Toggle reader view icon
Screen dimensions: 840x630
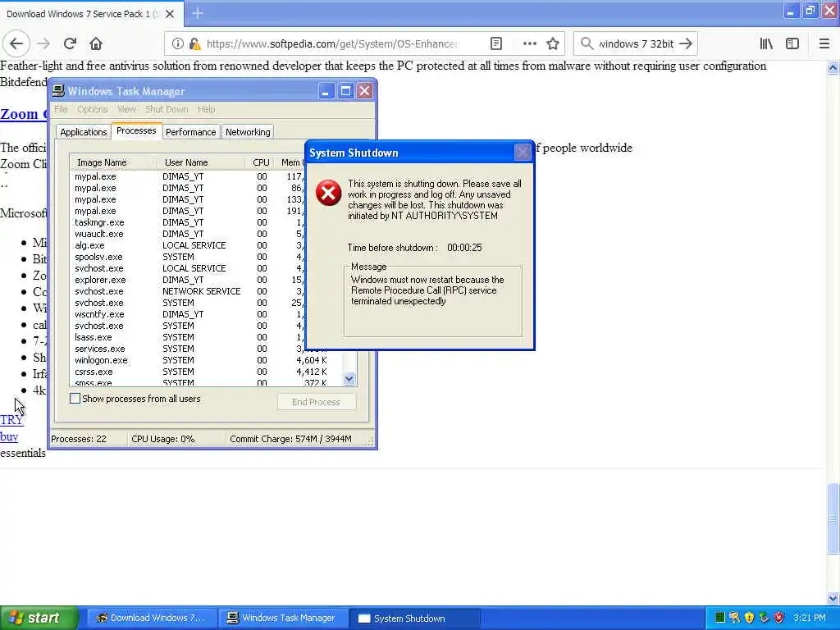point(496,44)
